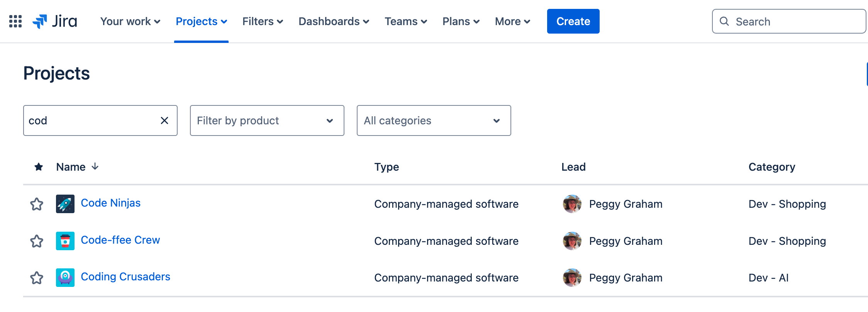Star the Coding Crusaders project
This screenshot has width=868, height=312.
37,278
